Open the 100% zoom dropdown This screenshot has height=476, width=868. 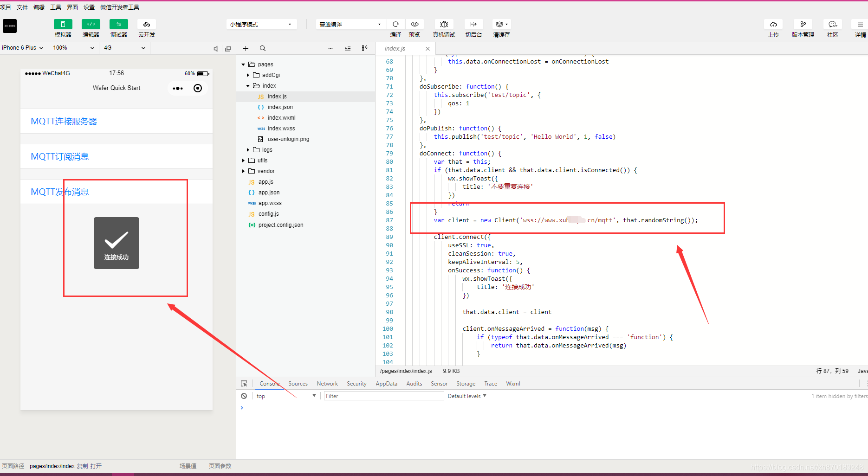[x=73, y=48]
